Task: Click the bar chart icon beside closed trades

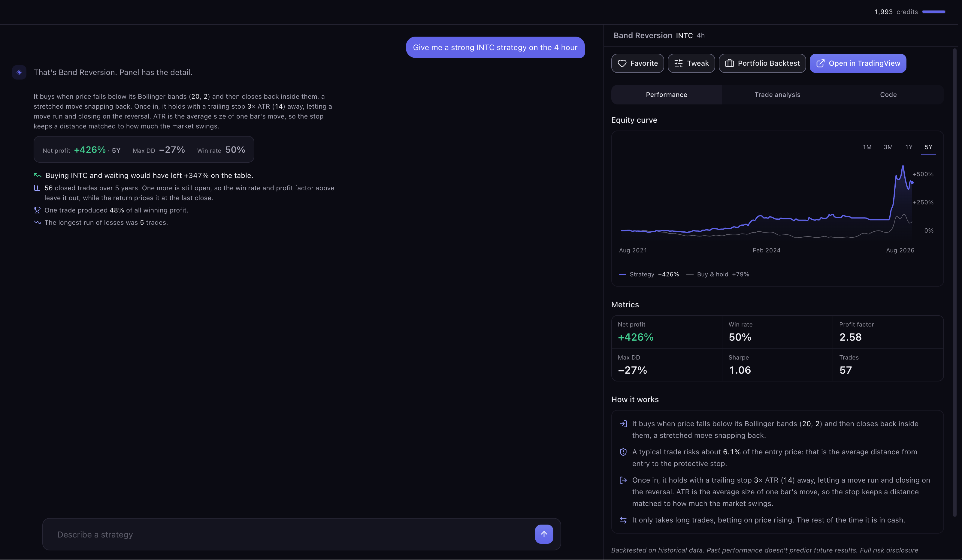Action: [x=37, y=188]
